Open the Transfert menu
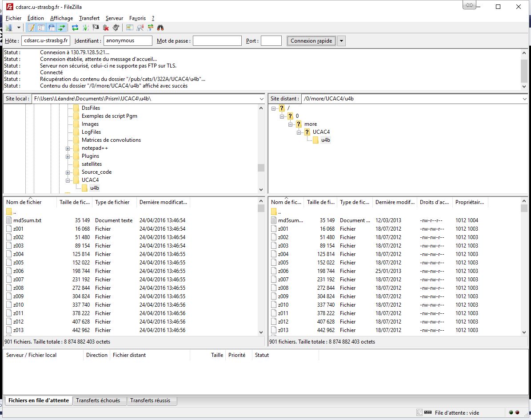This screenshot has width=531, height=420. [x=89, y=18]
